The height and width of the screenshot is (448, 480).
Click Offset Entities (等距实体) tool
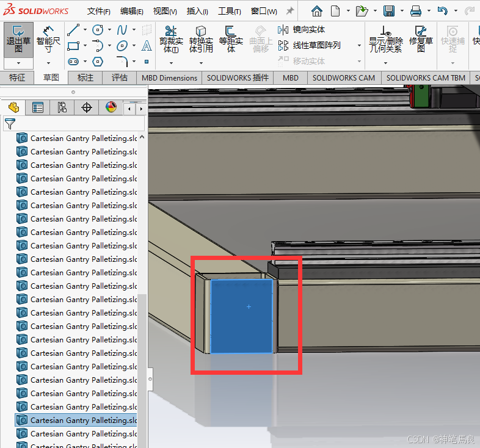pyautogui.click(x=231, y=39)
